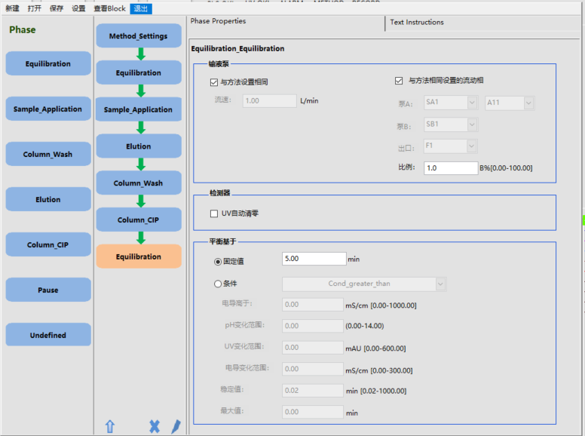Click the blue X delete icon
This screenshot has height=436, width=585.
point(154,426)
